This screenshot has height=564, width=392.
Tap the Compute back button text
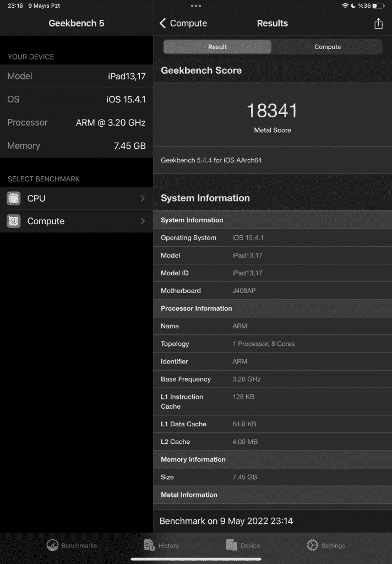(x=188, y=23)
